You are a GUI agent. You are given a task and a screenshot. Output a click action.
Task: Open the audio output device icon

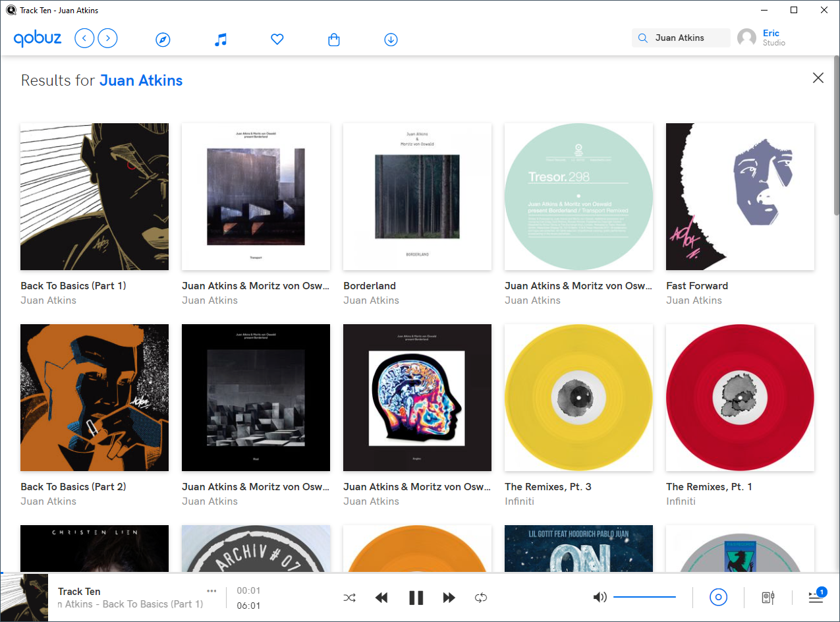click(768, 598)
